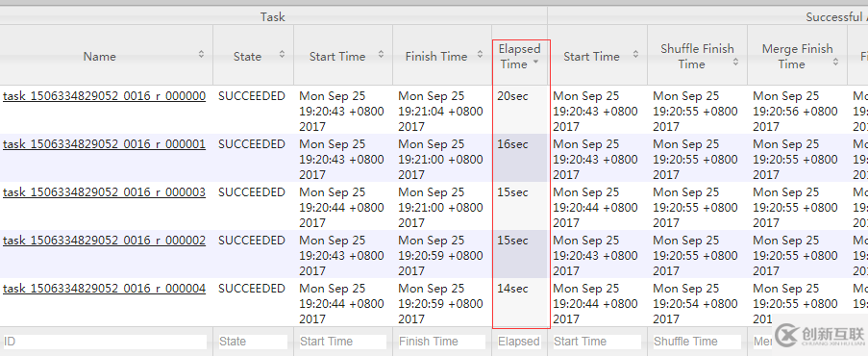
Task: Sort by Shuffle Finish Time arrows
Action: point(735,63)
